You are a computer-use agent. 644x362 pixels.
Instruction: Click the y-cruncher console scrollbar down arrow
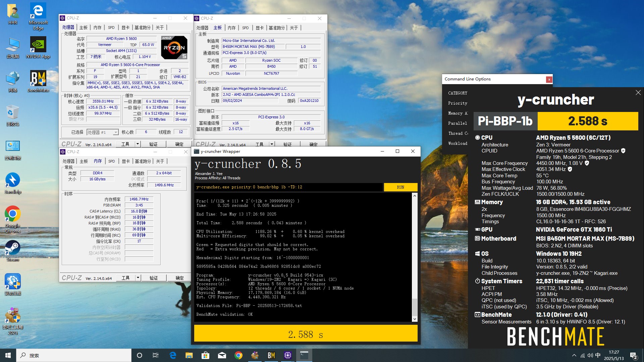coord(415,319)
